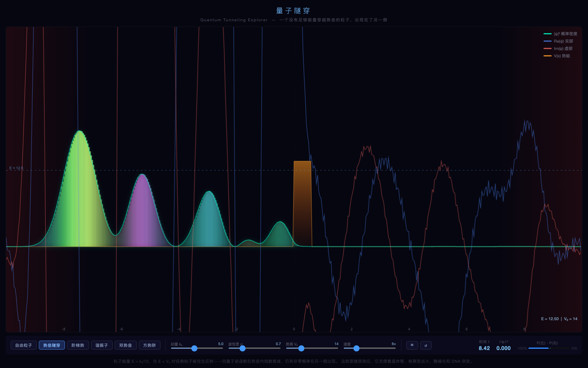Click the Re(ψ) 实部 legend entry
The height and width of the screenshot is (368, 588).
[x=558, y=41]
